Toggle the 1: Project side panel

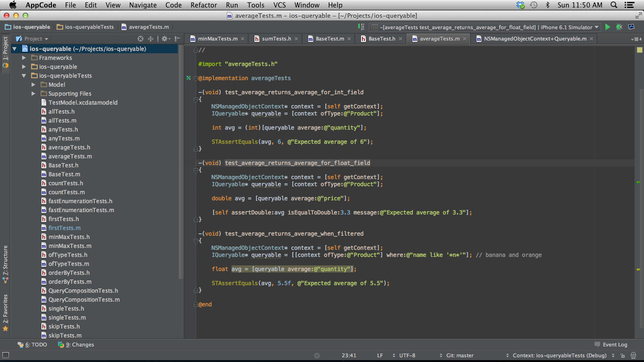pos(5,52)
